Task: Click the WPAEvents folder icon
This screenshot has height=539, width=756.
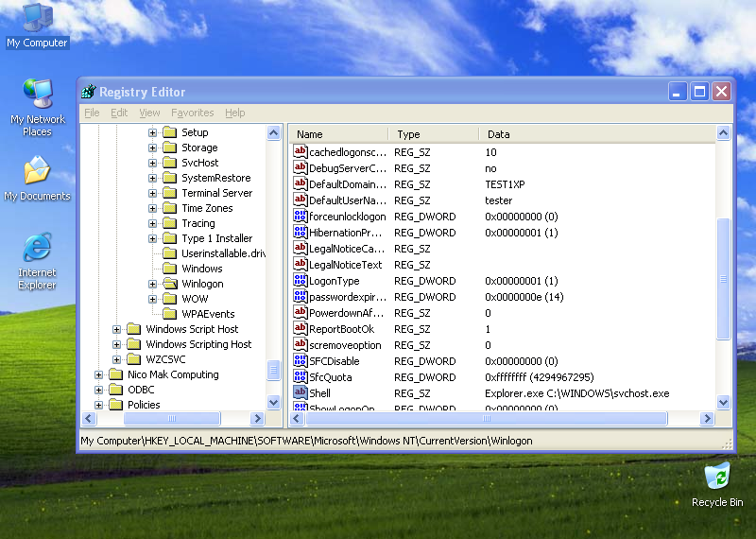Action: [x=170, y=314]
